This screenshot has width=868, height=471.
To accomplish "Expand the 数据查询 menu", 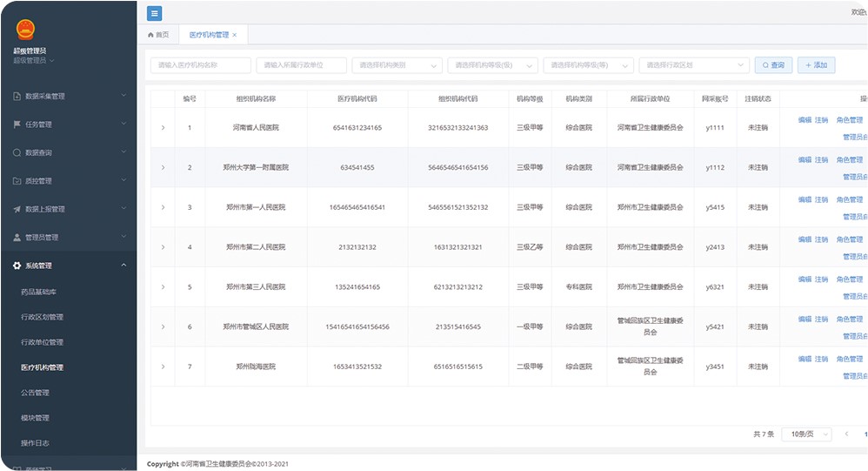I will (124, 151).
